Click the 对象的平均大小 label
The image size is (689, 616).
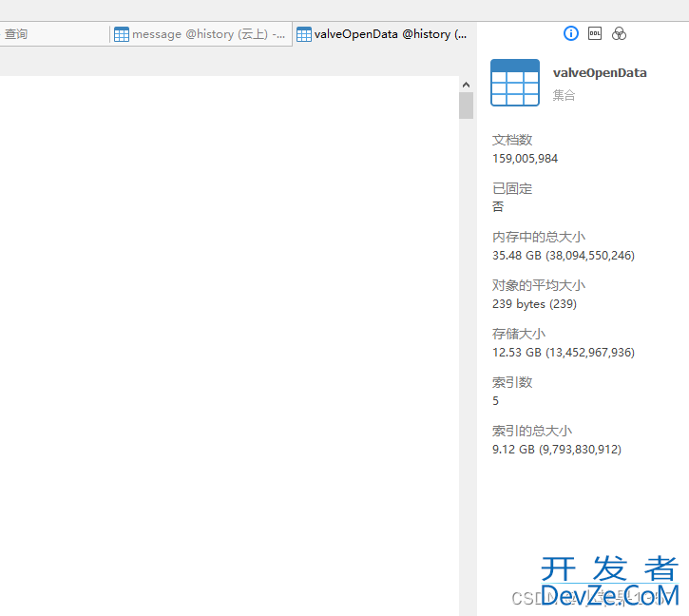coord(539,285)
